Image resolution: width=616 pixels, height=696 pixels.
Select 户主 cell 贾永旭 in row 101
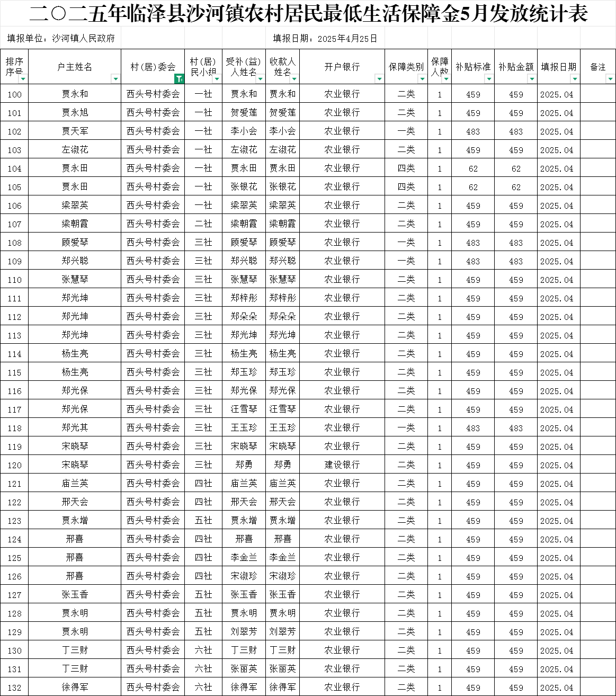[x=75, y=113]
